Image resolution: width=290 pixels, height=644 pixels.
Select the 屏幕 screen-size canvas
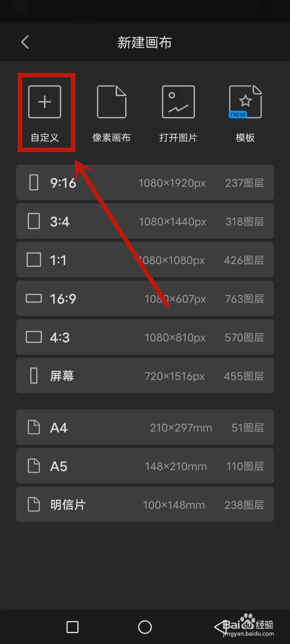pyautogui.click(x=145, y=376)
